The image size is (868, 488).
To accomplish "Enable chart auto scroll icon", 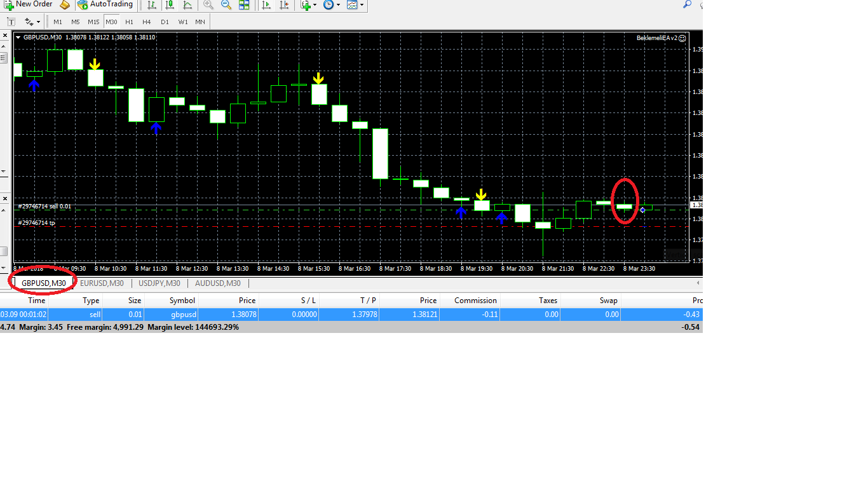I will coord(266,5).
